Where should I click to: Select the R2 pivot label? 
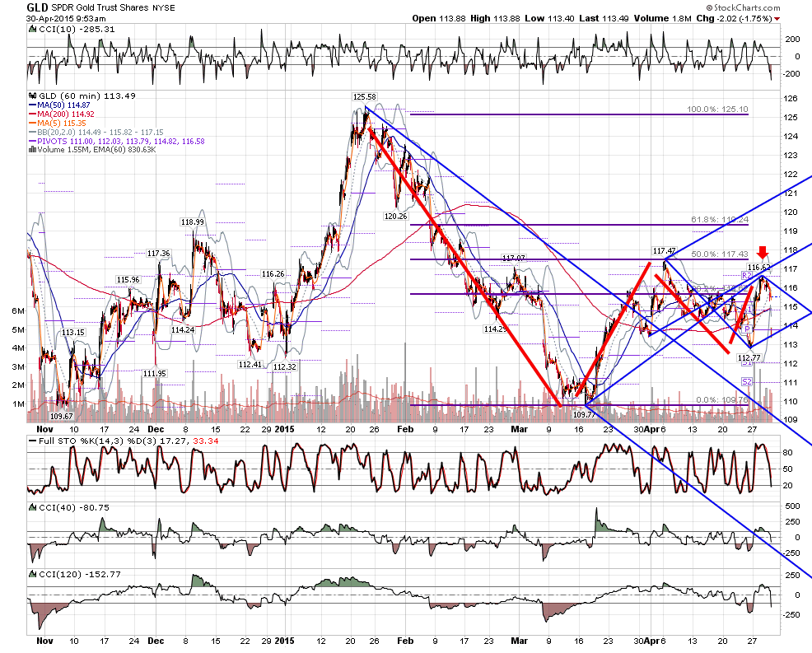tap(746, 275)
